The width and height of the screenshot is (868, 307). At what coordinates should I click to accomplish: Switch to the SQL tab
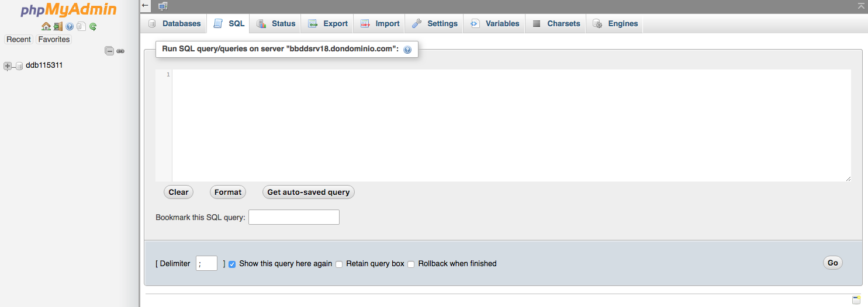pyautogui.click(x=229, y=23)
